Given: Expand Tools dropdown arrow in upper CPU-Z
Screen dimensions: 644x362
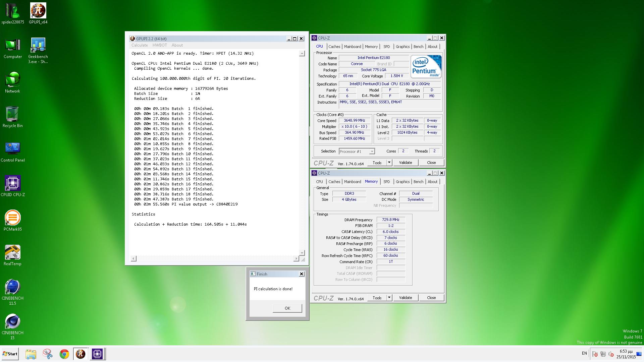Looking at the screenshot, I should tap(389, 163).
